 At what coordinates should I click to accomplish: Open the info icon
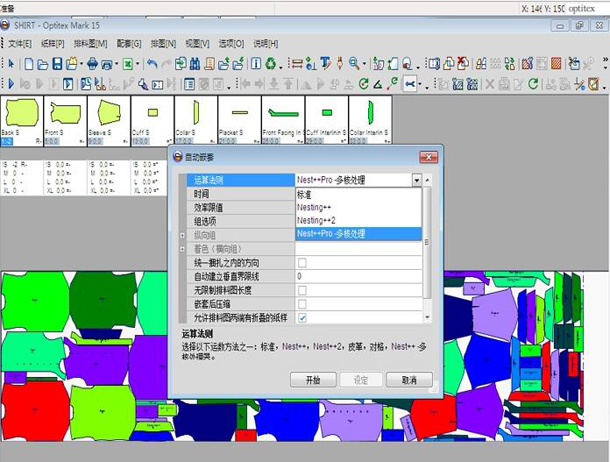pos(256,63)
